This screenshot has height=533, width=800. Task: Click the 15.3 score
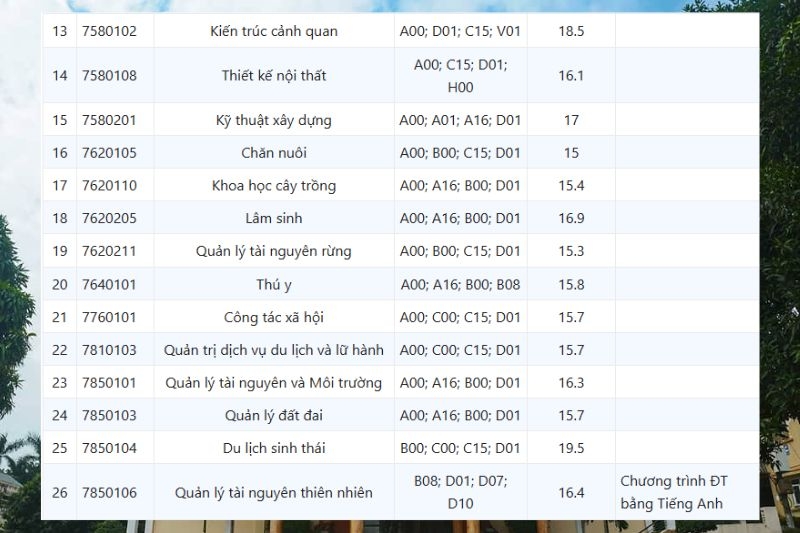coord(571,251)
